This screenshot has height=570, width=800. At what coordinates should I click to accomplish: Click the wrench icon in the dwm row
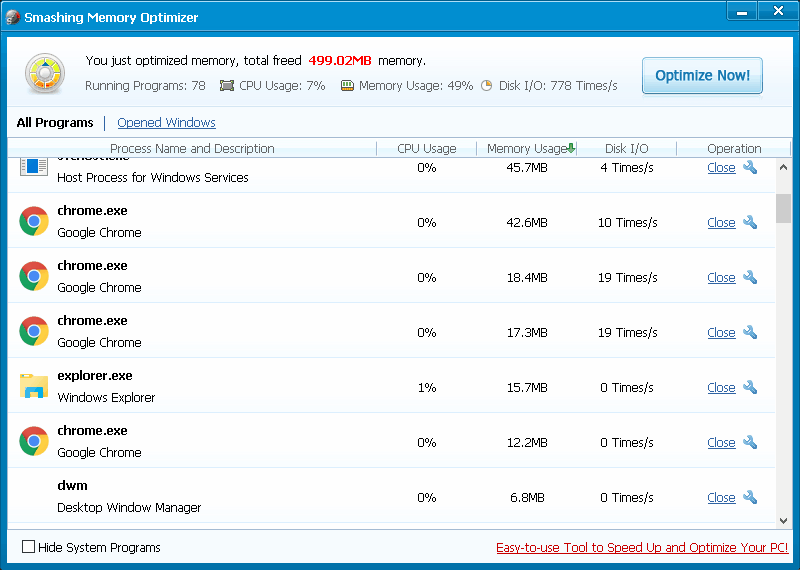click(x=749, y=498)
